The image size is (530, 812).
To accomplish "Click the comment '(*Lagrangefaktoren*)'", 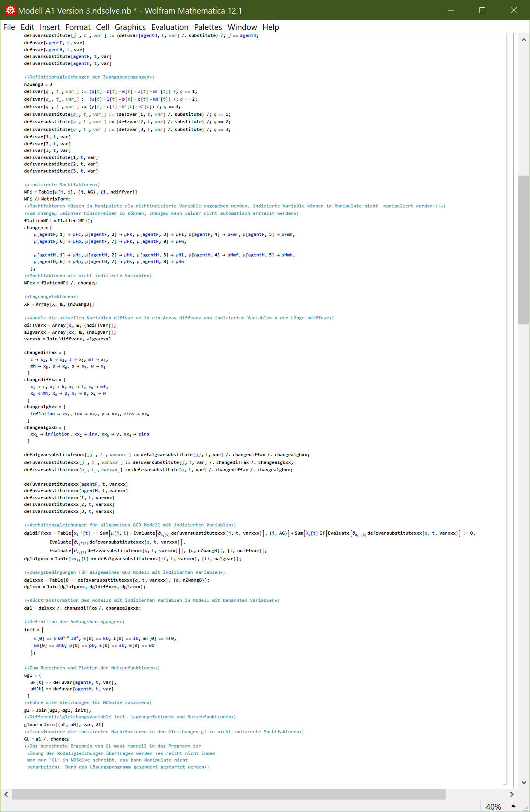I will 51,296.
